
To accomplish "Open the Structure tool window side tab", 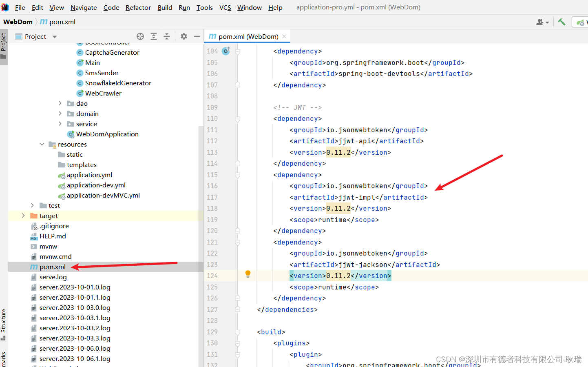I will (4, 325).
